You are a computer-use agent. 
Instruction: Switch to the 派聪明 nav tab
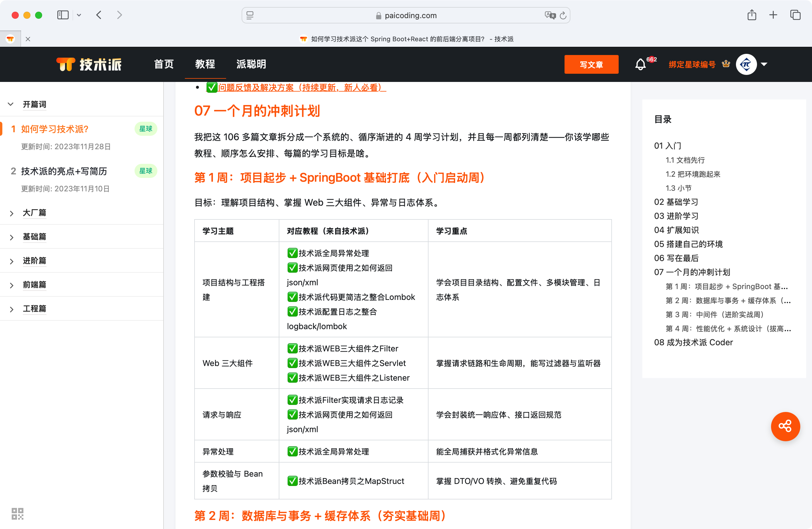251,64
